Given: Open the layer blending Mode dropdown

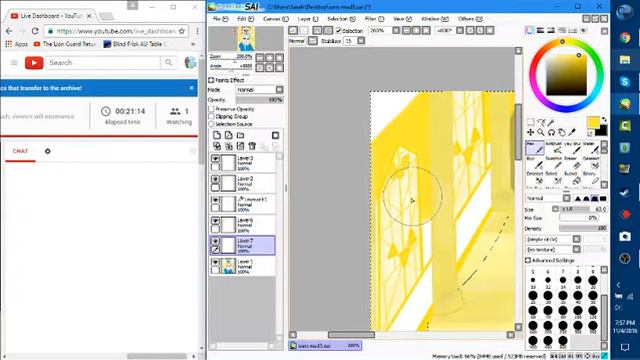Looking at the screenshot, I should (279, 89).
